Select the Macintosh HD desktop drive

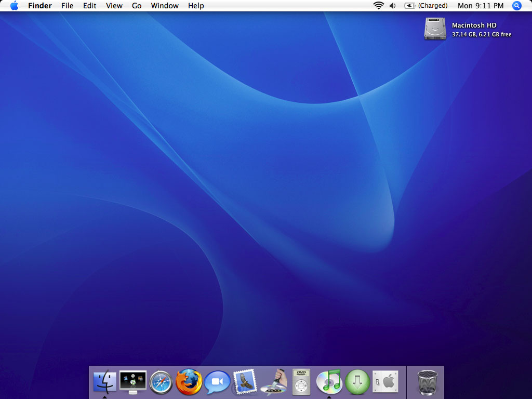point(435,29)
